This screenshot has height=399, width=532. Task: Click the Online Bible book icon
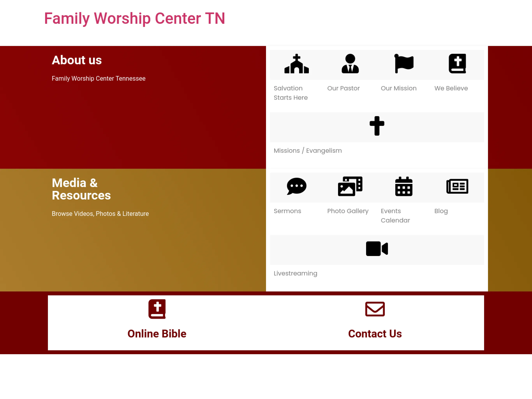(157, 309)
